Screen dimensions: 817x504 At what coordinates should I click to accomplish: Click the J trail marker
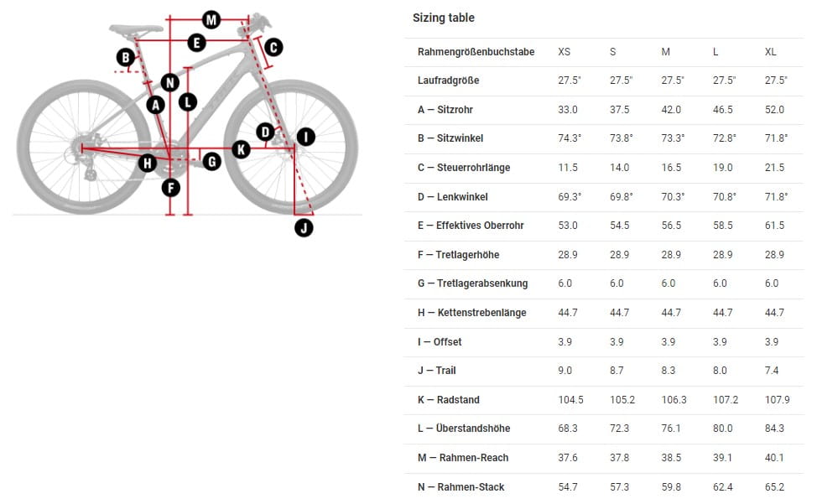click(x=304, y=227)
